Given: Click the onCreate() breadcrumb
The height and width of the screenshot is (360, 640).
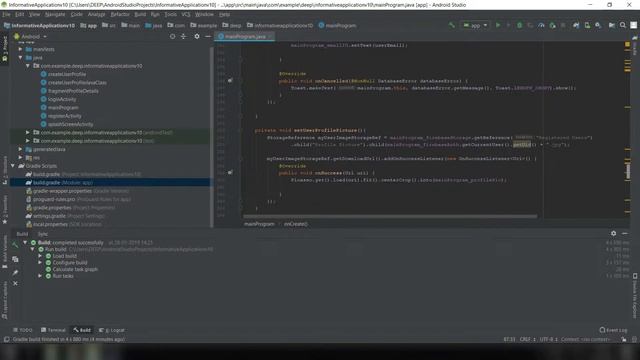Looking at the screenshot, I should pyautogui.click(x=296, y=224).
